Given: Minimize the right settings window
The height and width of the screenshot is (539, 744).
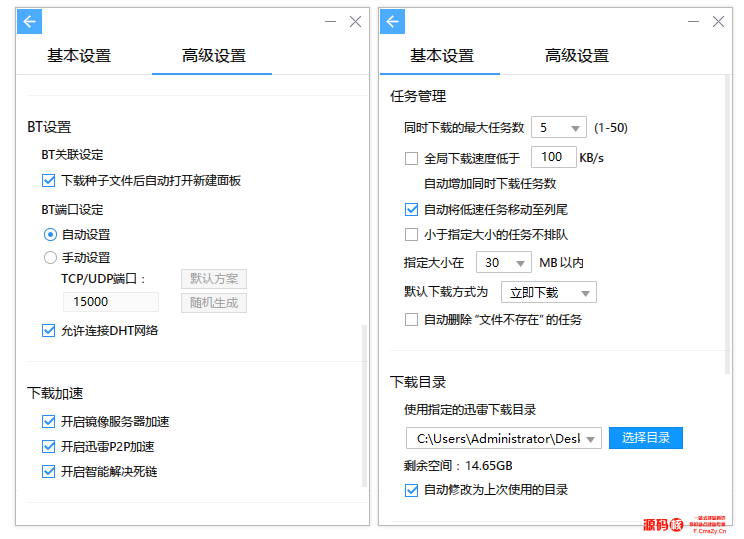Looking at the screenshot, I should click(x=693, y=22).
